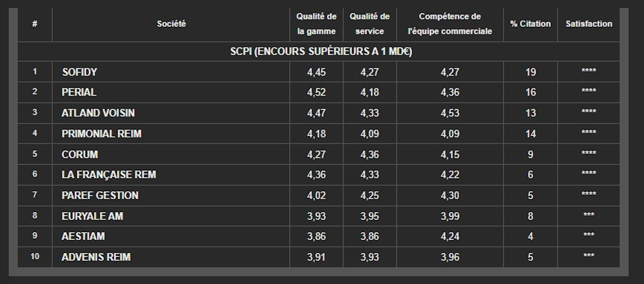Select the PERIAL company name
The width and height of the screenshot is (644, 284).
tap(79, 92)
